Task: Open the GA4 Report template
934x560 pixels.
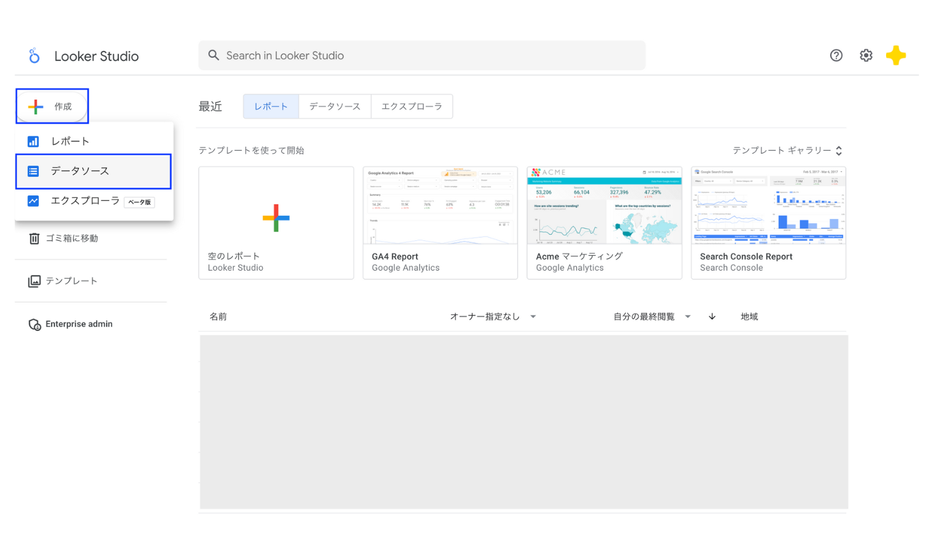Action: click(x=440, y=222)
